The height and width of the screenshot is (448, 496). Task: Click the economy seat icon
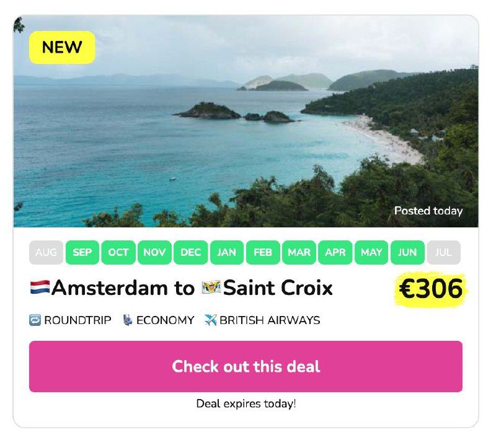[x=128, y=320]
